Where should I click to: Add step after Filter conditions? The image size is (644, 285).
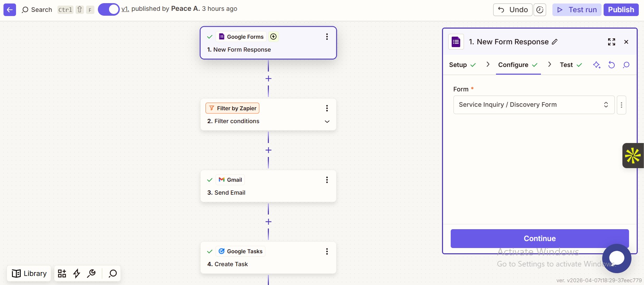[268, 150]
